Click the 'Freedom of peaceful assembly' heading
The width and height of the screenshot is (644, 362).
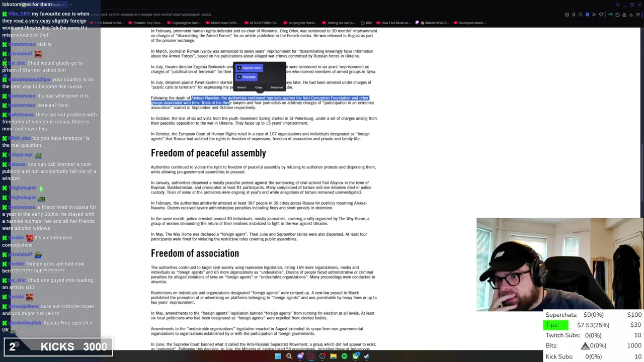pos(208,153)
